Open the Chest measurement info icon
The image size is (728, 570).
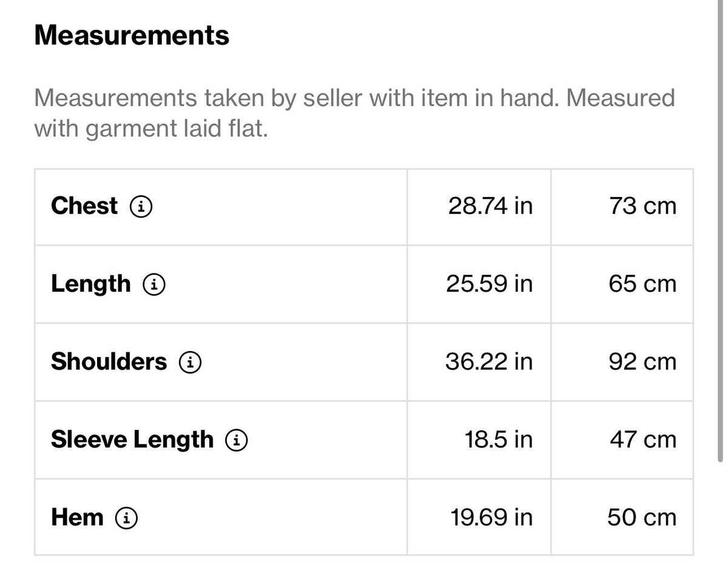click(141, 207)
